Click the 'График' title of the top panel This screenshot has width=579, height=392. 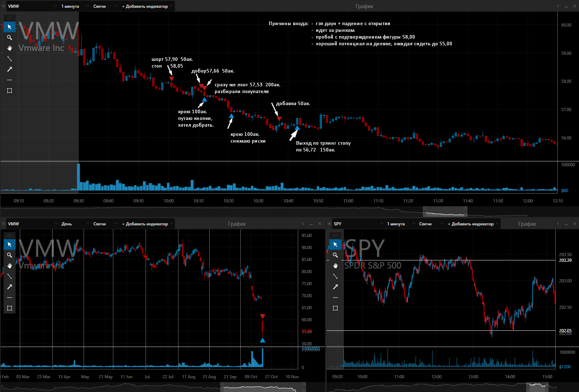click(364, 6)
